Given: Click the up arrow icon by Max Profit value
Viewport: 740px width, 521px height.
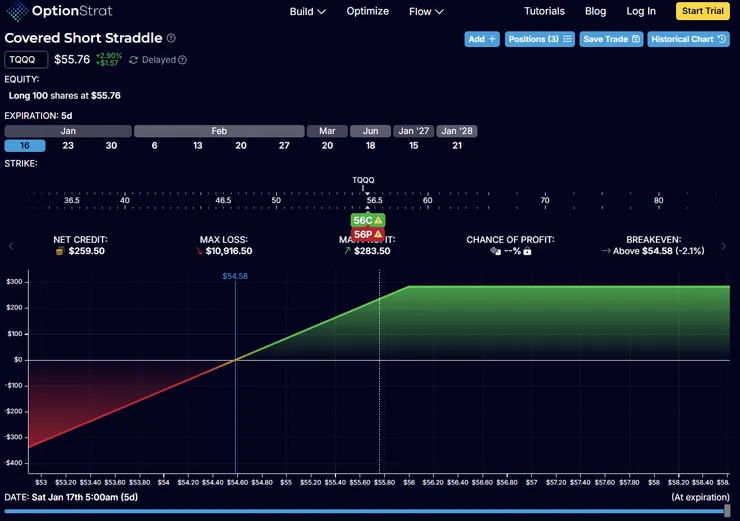Looking at the screenshot, I should (x=347, y=251).
